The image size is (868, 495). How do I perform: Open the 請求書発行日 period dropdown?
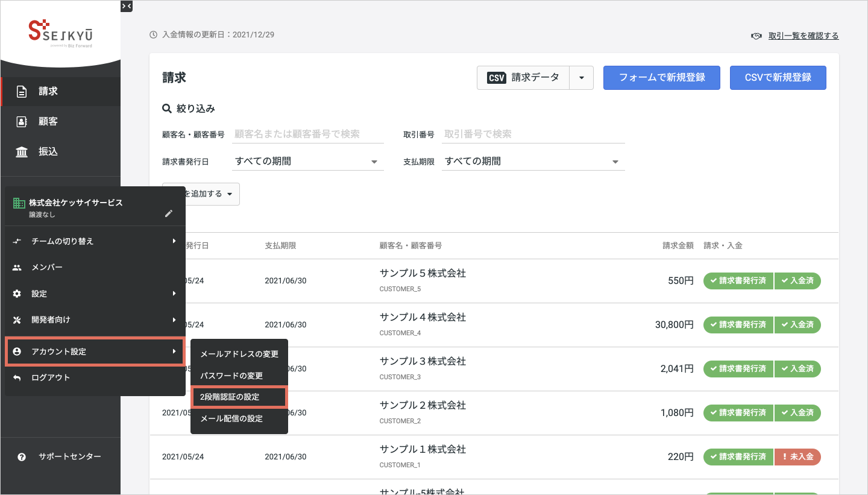click(x=306, y=162)
